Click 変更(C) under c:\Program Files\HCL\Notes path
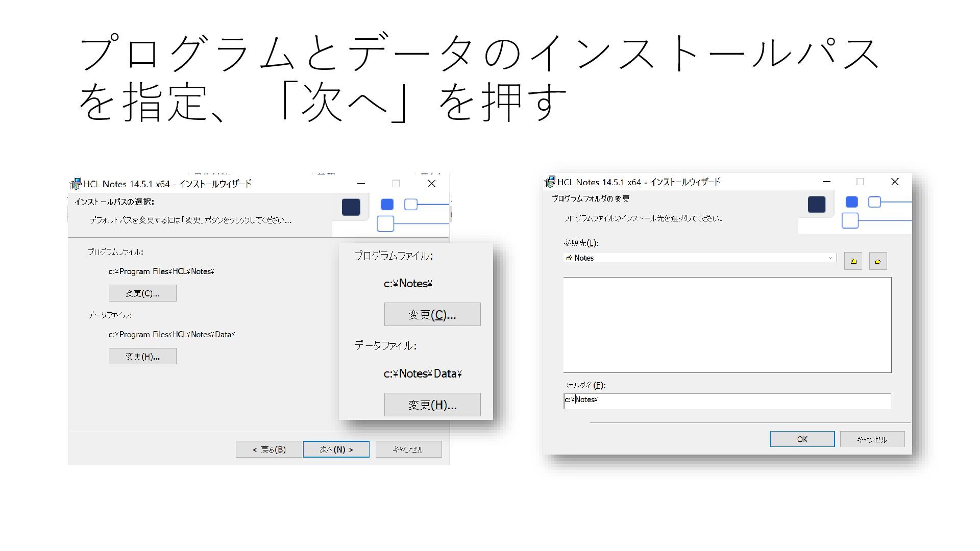Image resolution: width=980 pixels, height=551 pixels. (142, 293)
